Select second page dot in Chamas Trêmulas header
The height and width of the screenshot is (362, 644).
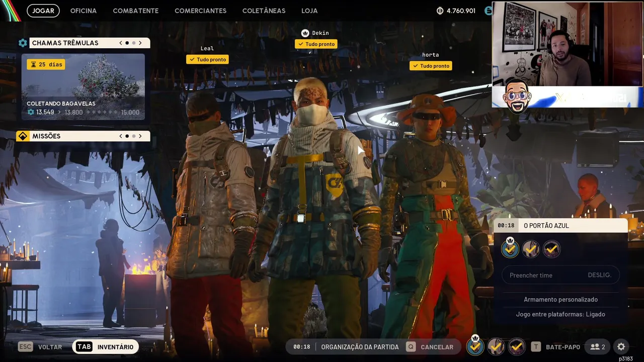133,43
